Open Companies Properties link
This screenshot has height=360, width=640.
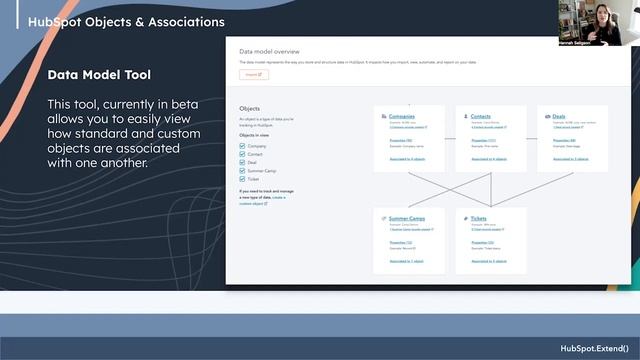400,140
